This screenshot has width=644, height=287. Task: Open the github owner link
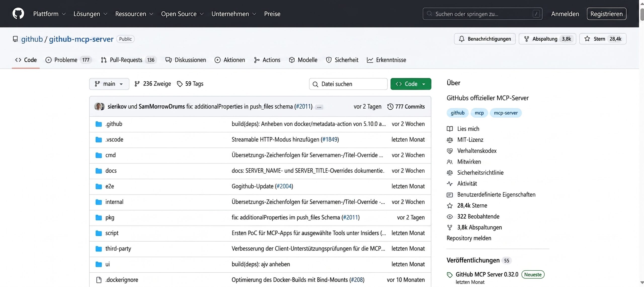(32, 39)
